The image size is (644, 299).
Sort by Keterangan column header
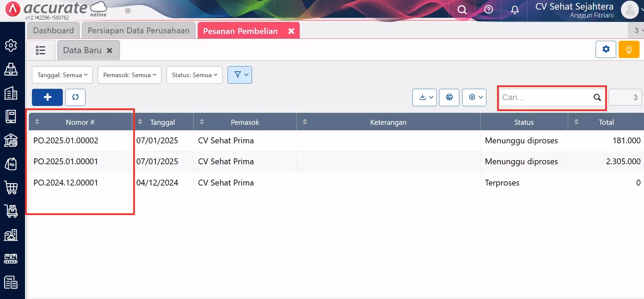(x=388, y=122)
